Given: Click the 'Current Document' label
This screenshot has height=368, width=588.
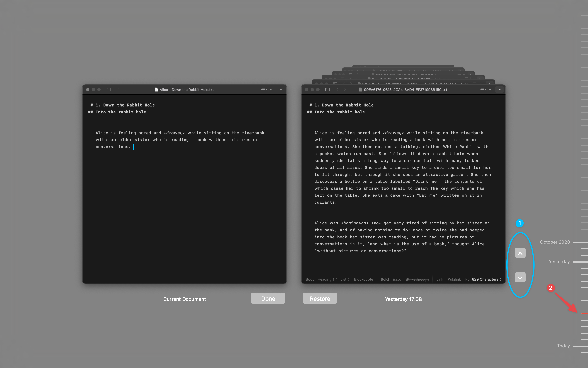Looking at the screenshot, I should point(184,299).
